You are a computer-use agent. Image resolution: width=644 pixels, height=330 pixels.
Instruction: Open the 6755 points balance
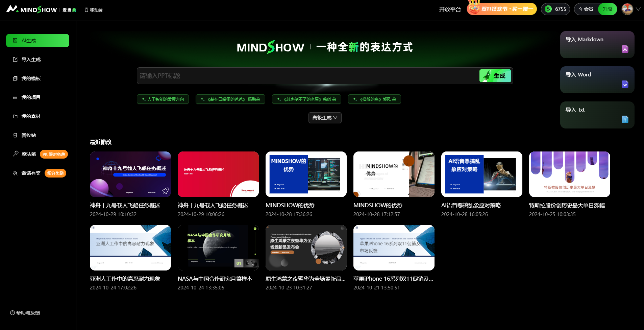pyautogui.click(x=555, y=9)
